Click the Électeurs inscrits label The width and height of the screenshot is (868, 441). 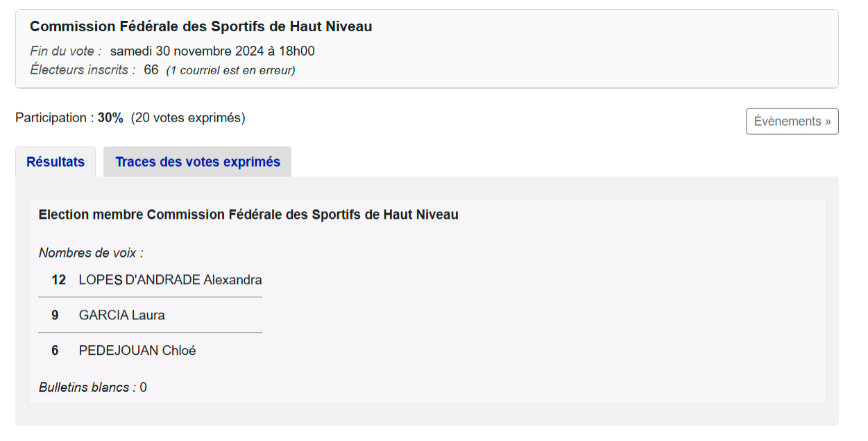(x=83, y=69)
